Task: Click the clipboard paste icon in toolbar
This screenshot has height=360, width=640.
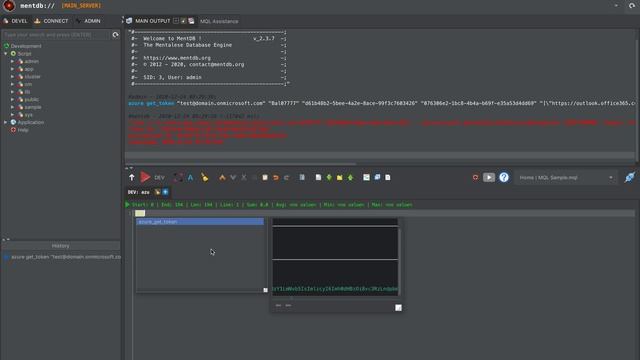Action: pyautogui.click(x=265, y=178)
